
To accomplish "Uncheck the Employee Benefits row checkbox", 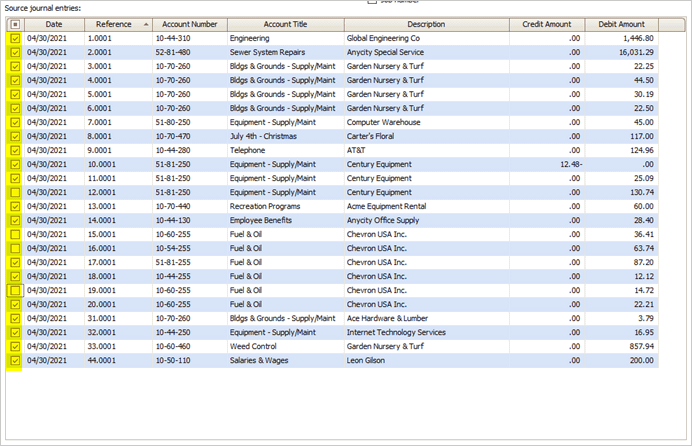I will click(x=15, y=221).
